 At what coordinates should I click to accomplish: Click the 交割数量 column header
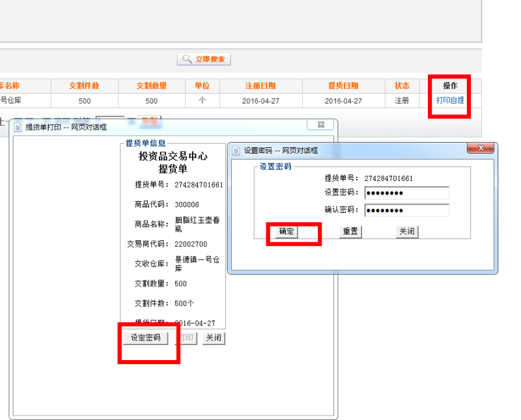click(151, 86)
